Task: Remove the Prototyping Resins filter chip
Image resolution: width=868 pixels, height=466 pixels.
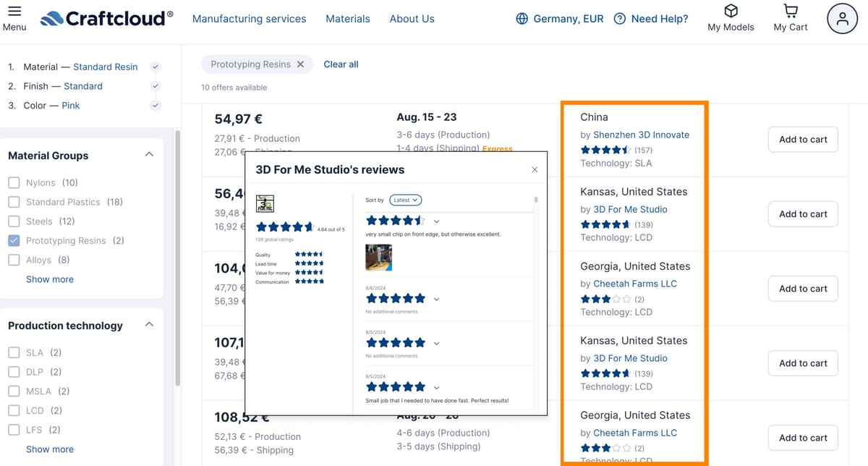Action: 300,64
